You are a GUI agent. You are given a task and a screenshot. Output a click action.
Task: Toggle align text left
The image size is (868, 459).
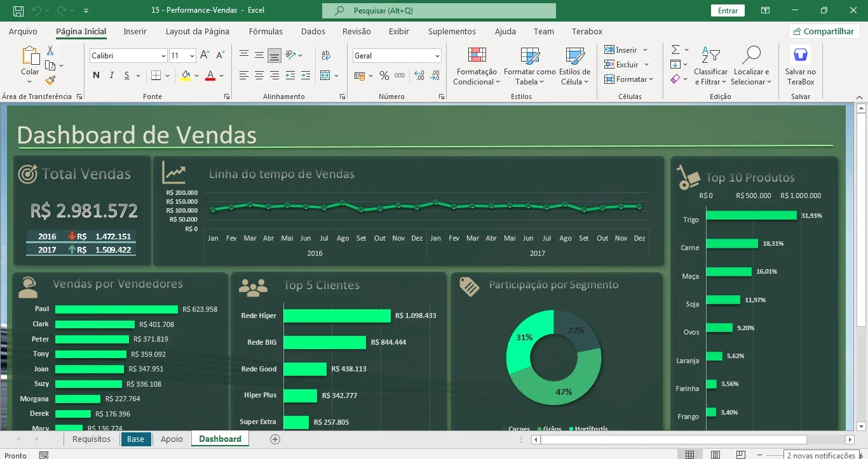244,76
